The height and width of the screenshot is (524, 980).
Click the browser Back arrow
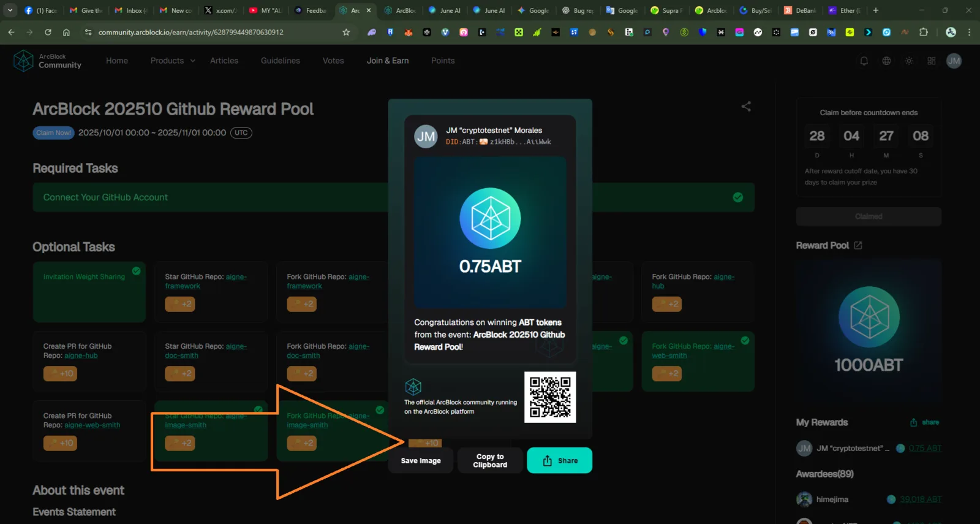pos(11,32)
